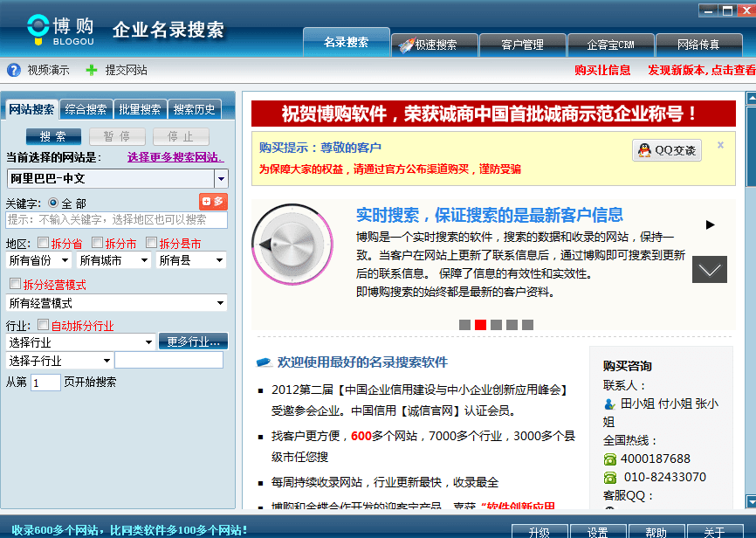Image resolution: width=756 pixels, height=538 pixels.
Task: Enable 拆分县市 checkbox
Action: point(151,242)
